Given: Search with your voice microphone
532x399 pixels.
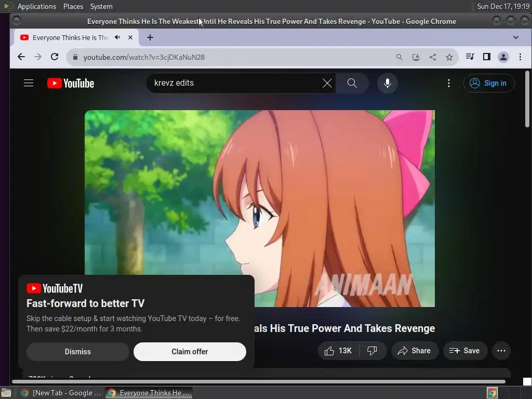Looking at the screenshot, I should click(x=387, y=83).
